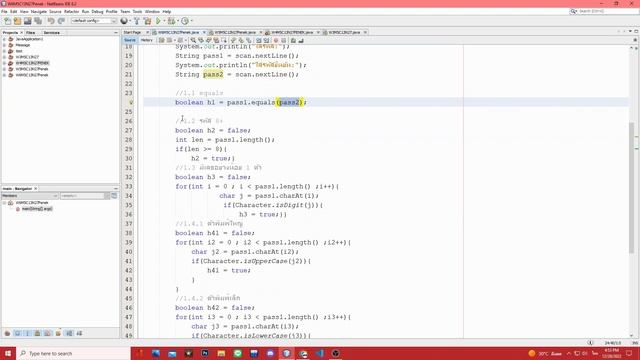Minimize the Projects panel

click(x=116, y=33)
